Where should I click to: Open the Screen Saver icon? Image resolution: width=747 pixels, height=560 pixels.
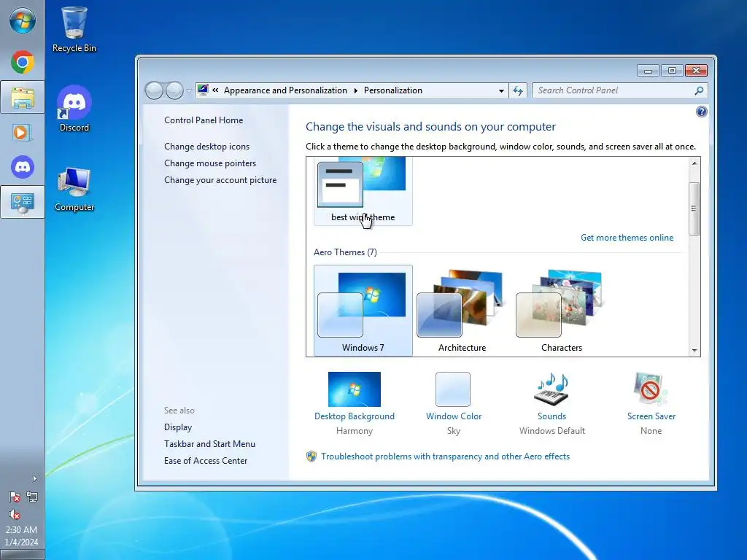click(651, 389)
